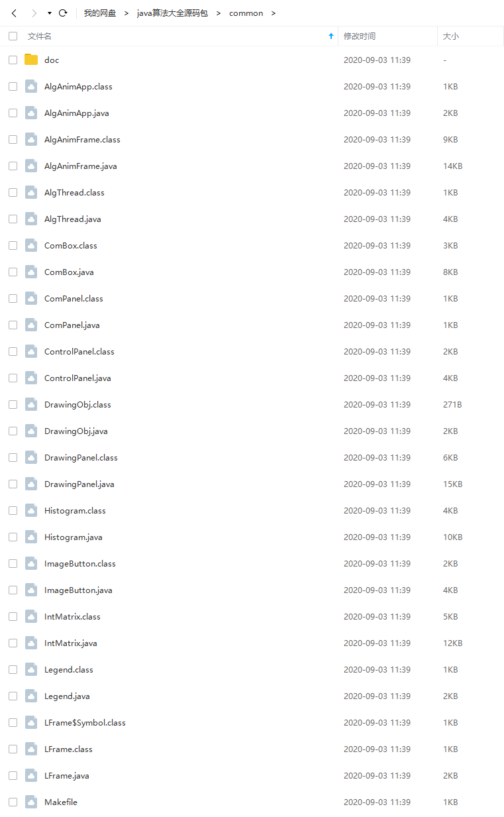Expand the chevron after common breadcrumb
This screenshot has height=817, width=504.
pyautogui.click(x=274, y=13)
